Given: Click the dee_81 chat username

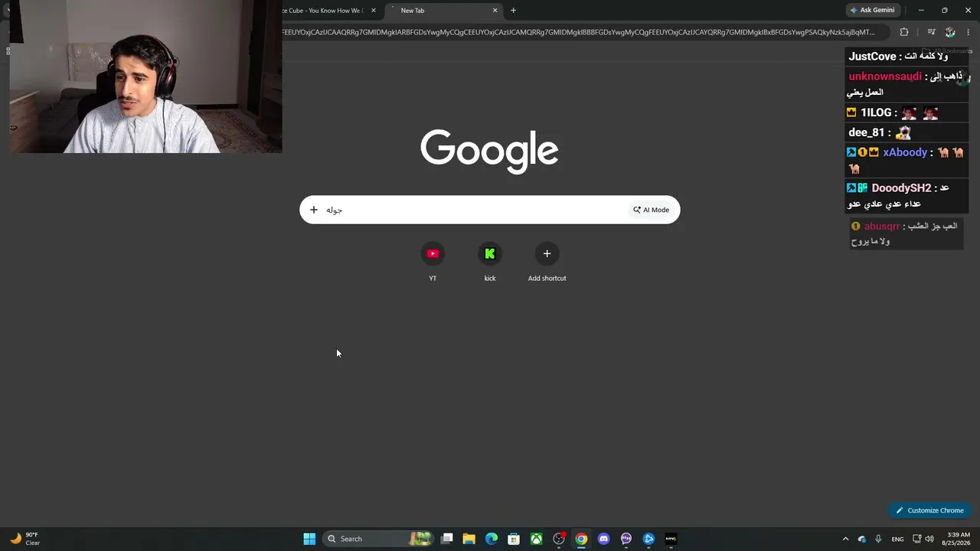Looking at the screenshot, I should [x=867, y=132].
